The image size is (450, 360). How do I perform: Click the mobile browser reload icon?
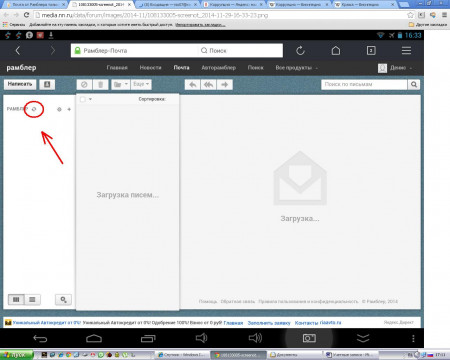pyautogui.click(x=300, y=51)
